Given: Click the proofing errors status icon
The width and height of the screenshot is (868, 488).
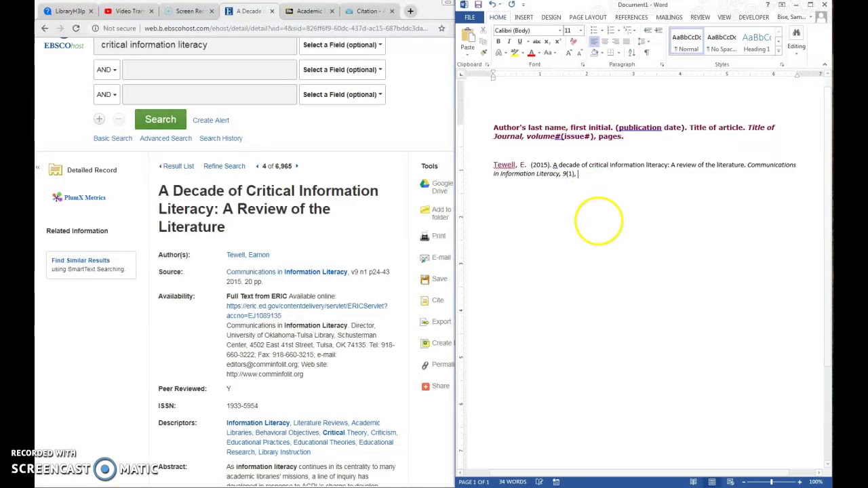Looking at the screenshot, I should click(x=539, y=482).
